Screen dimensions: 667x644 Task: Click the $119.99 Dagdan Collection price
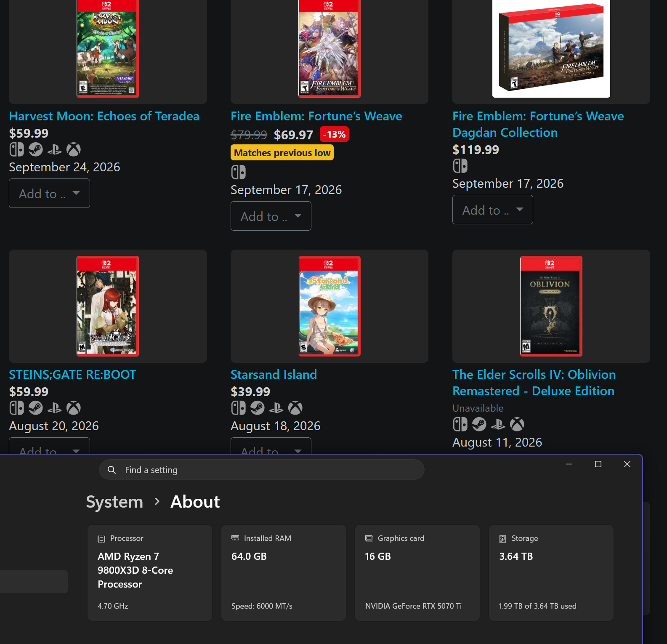[476, 149]
